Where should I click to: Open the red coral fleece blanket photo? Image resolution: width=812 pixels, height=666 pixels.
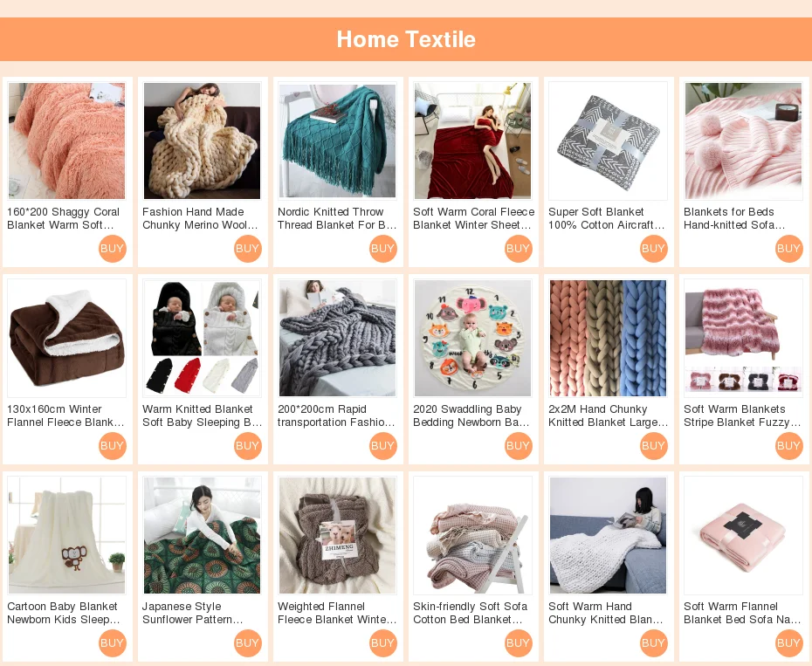[473, 141]
